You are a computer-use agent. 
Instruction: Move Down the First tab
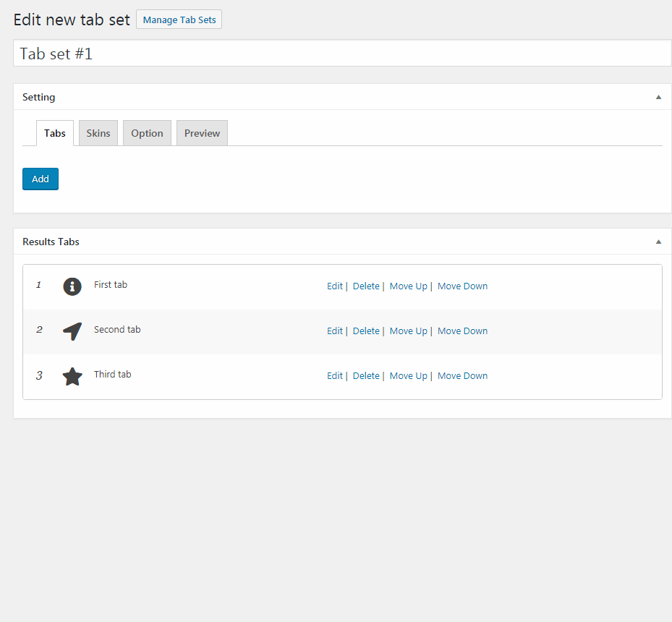coord(462,286)
